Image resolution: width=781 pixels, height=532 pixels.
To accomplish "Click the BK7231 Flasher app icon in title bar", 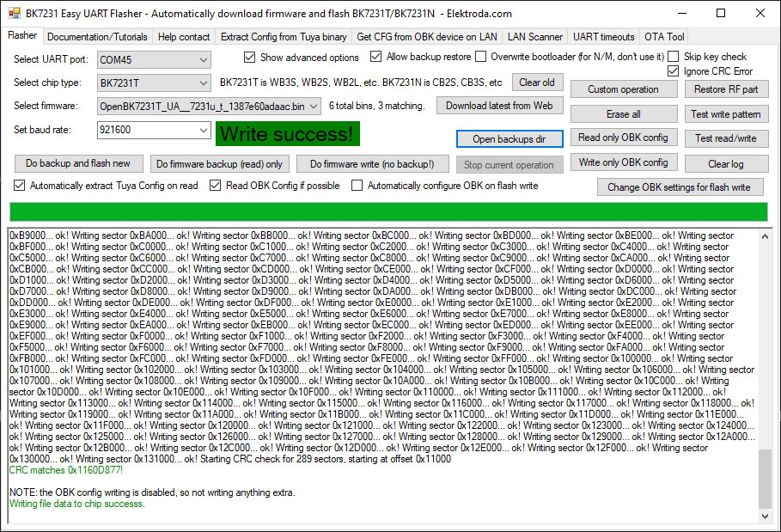I will tap(15, 14).
